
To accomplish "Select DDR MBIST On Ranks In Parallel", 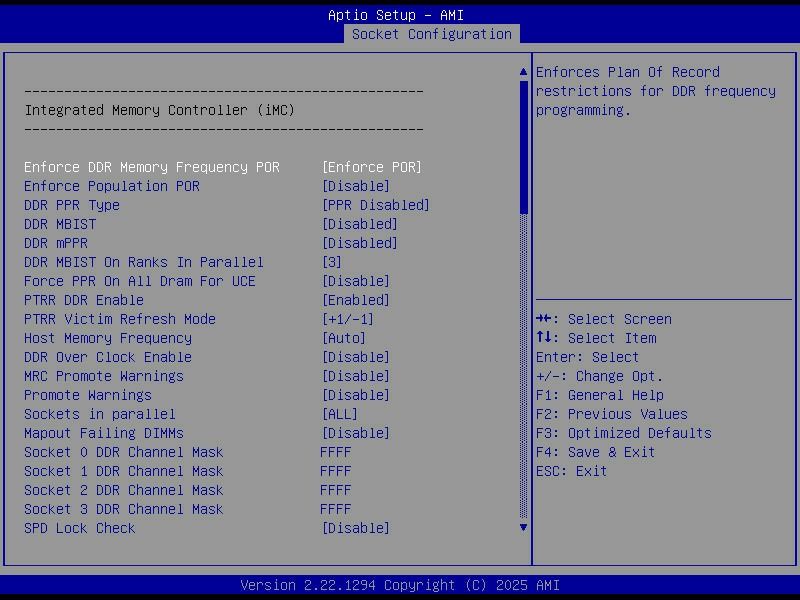I will (x=144, y=262).
